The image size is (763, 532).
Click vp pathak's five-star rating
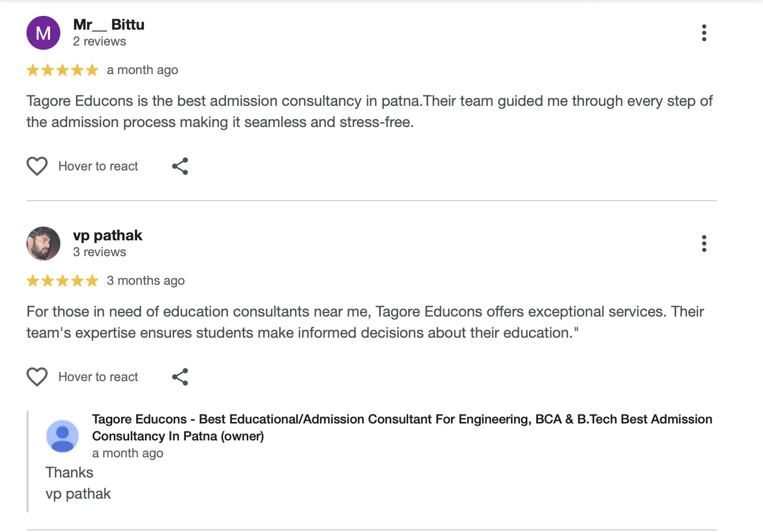click(x=62, y=281)
